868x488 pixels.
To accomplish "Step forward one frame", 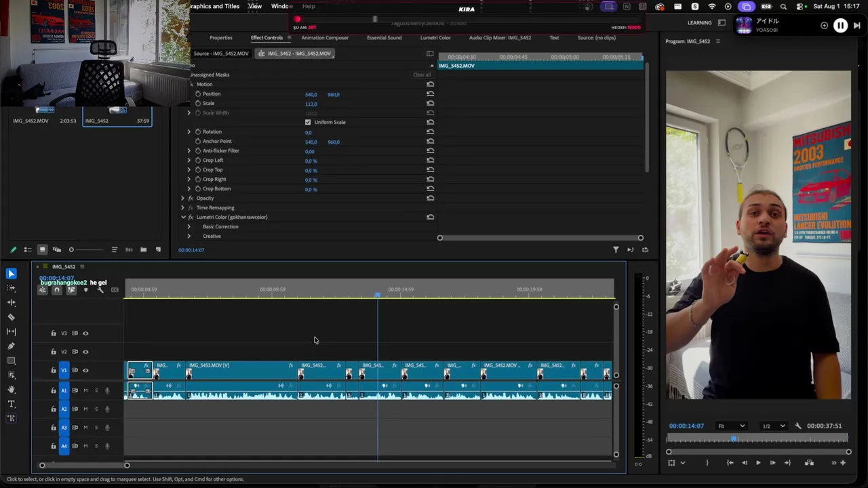I will point(772,463).
